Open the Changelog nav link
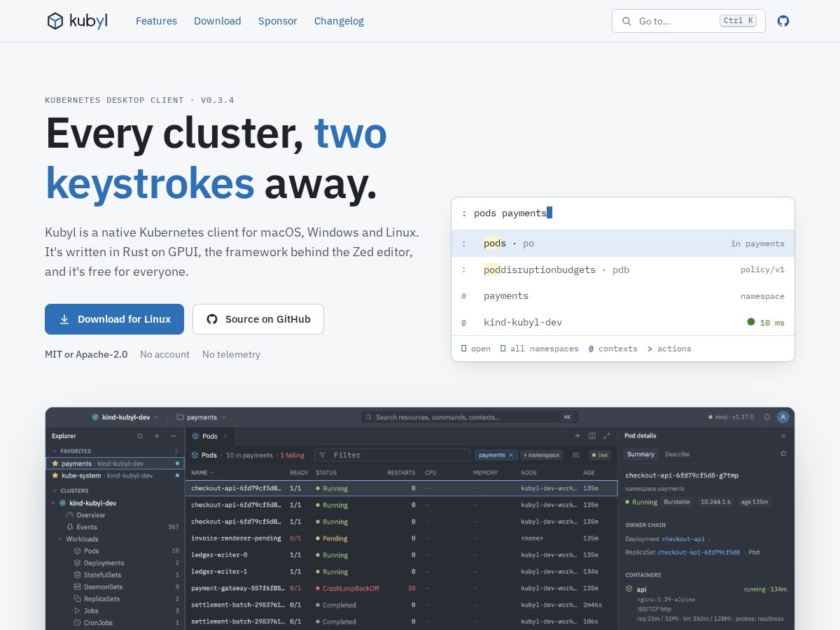The image size is (840, 630). [339, 21]
